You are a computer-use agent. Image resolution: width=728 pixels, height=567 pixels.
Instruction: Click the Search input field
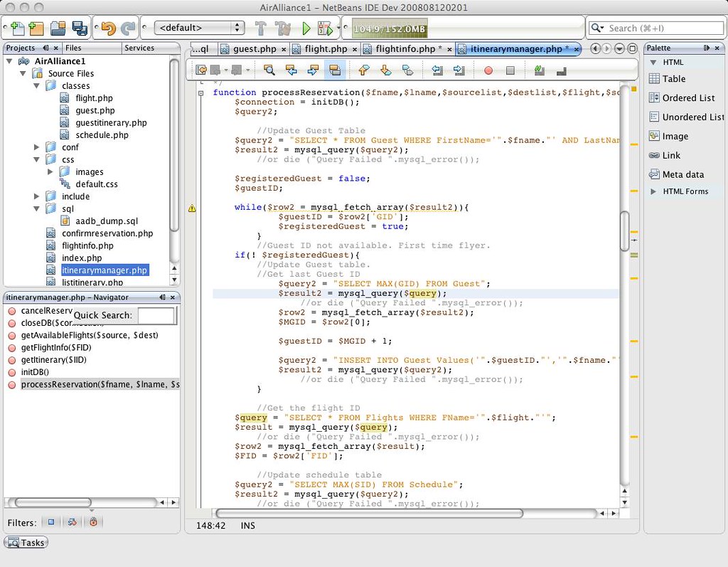pos(663,28)
